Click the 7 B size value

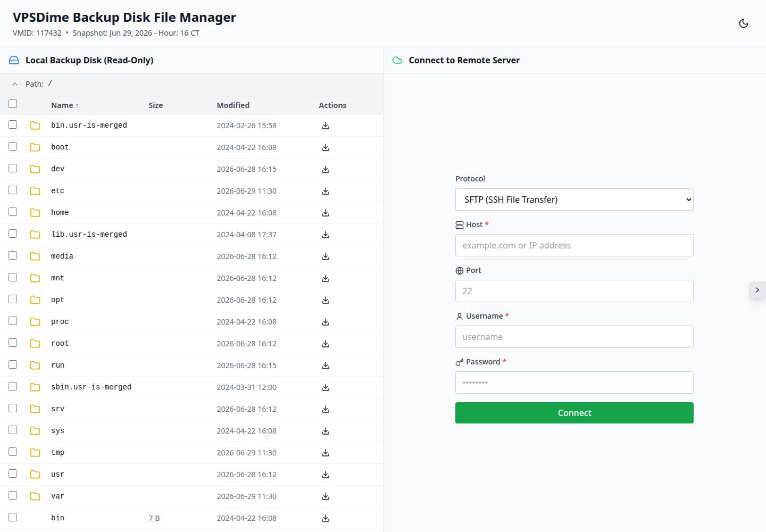click(x=154, y=518)
